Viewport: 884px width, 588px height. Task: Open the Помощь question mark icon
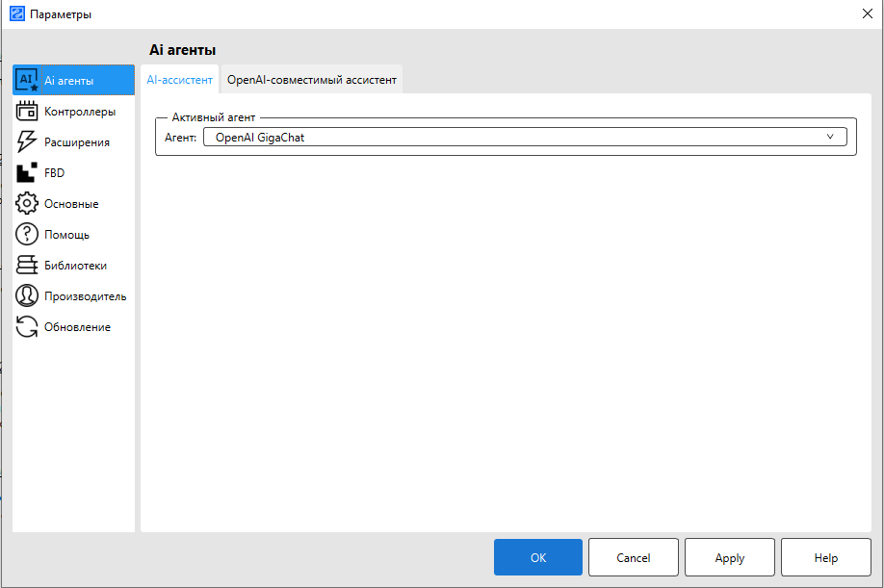(x=27, y=234)
